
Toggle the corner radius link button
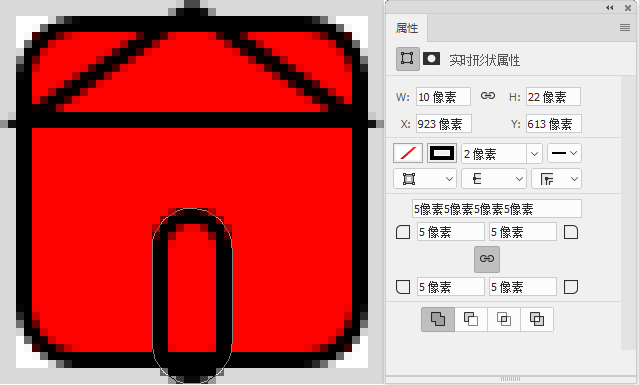point(487,259)
